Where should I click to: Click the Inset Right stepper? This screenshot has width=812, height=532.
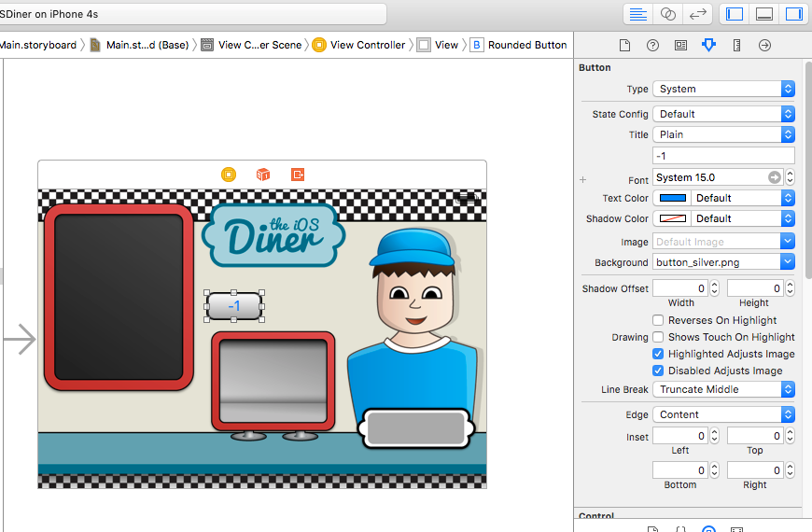tap(790, 470)
